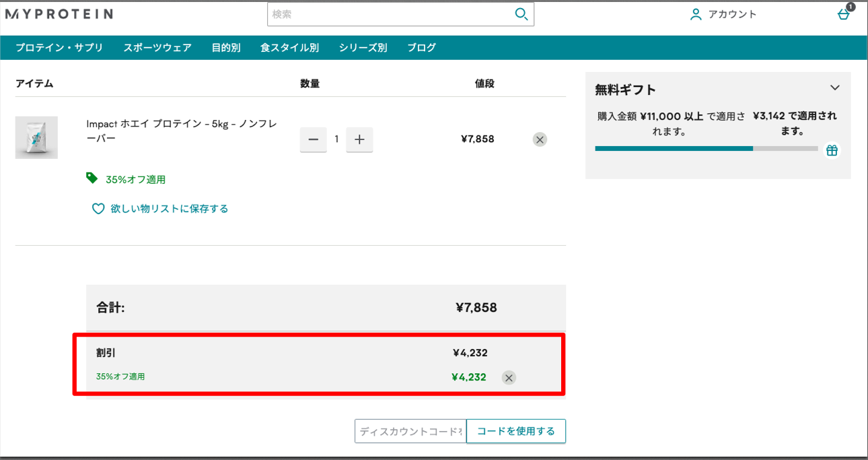Click the free gift box icon
This screenshot has height=460, width=868.
tap(832, 150)
